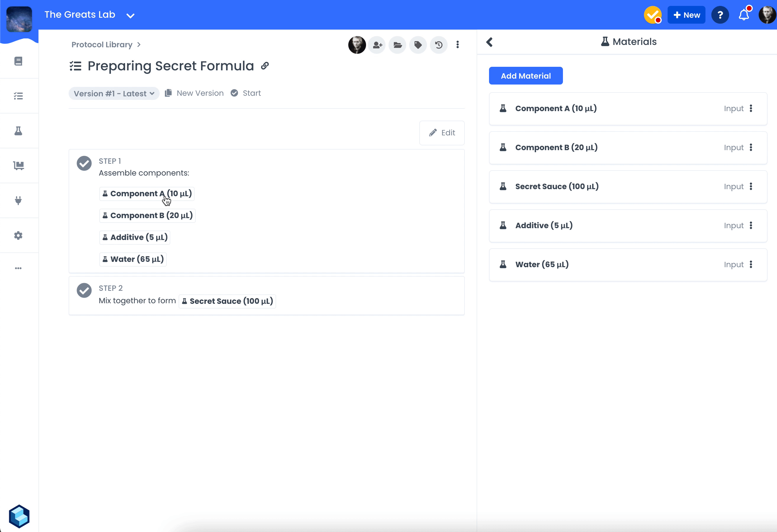Click the add collaborator icon

tap(378, 45)
